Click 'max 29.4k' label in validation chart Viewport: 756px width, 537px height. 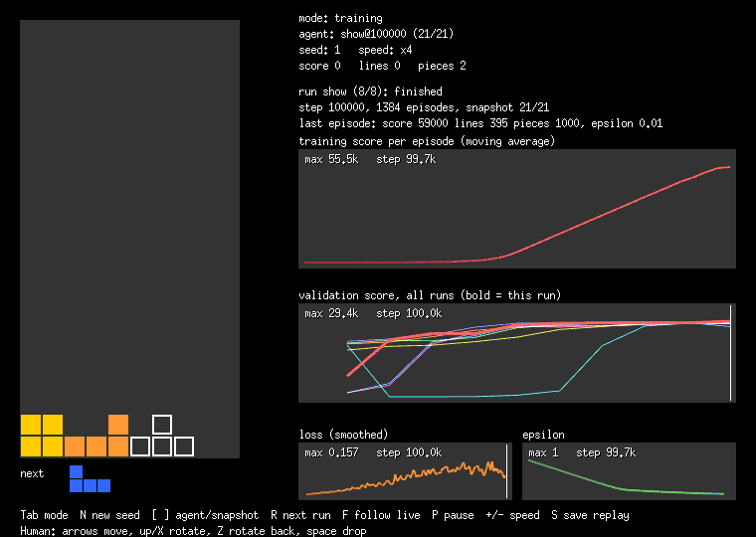(x=331, y=314)
